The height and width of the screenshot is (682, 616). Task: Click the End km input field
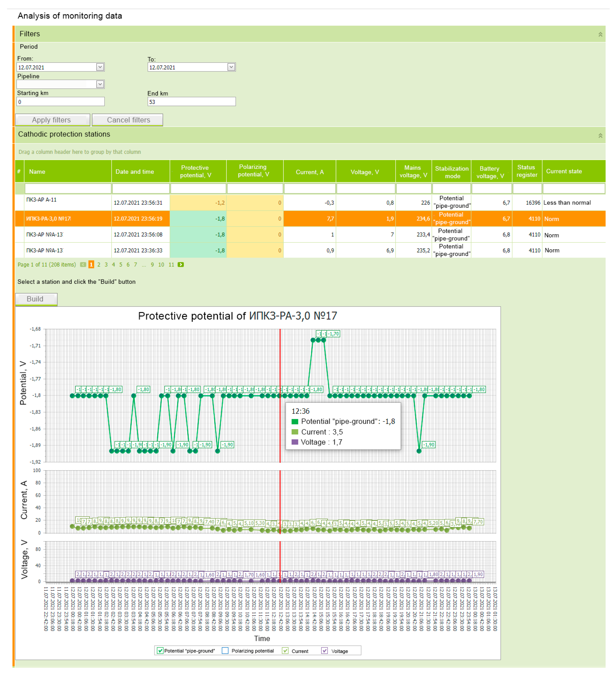tap(191, 101)
